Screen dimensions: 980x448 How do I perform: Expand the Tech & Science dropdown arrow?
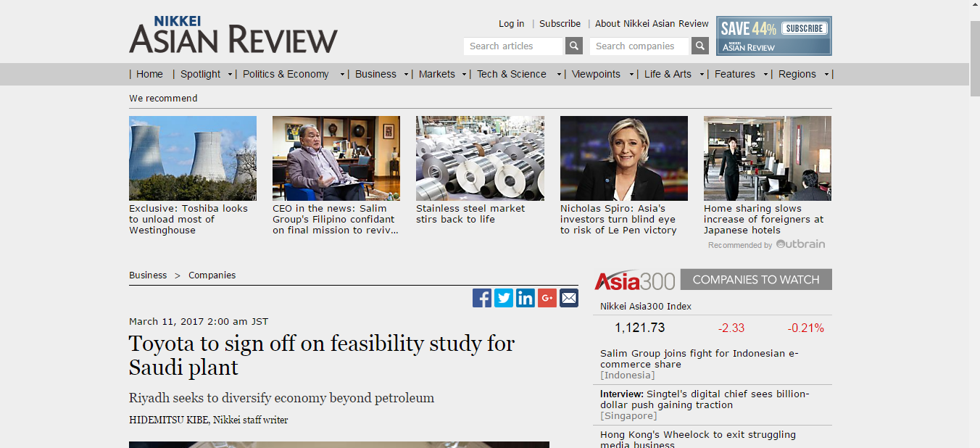(559, 75)
